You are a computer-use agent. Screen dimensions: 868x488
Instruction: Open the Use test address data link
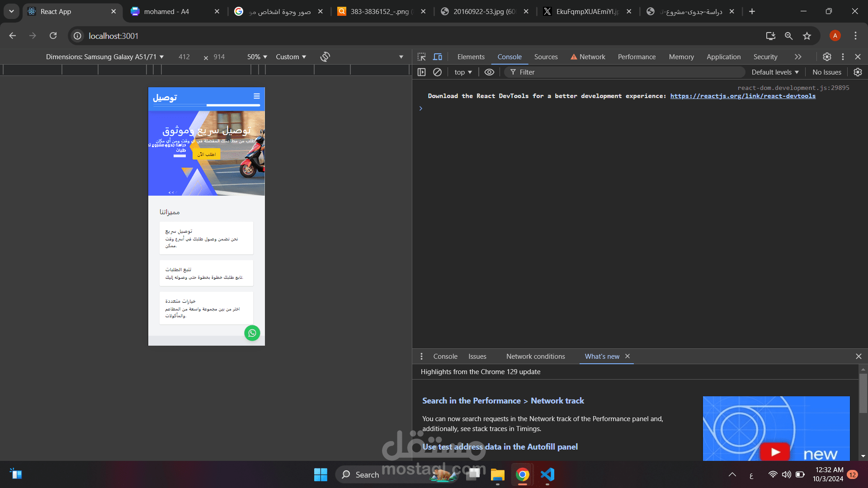500,447
